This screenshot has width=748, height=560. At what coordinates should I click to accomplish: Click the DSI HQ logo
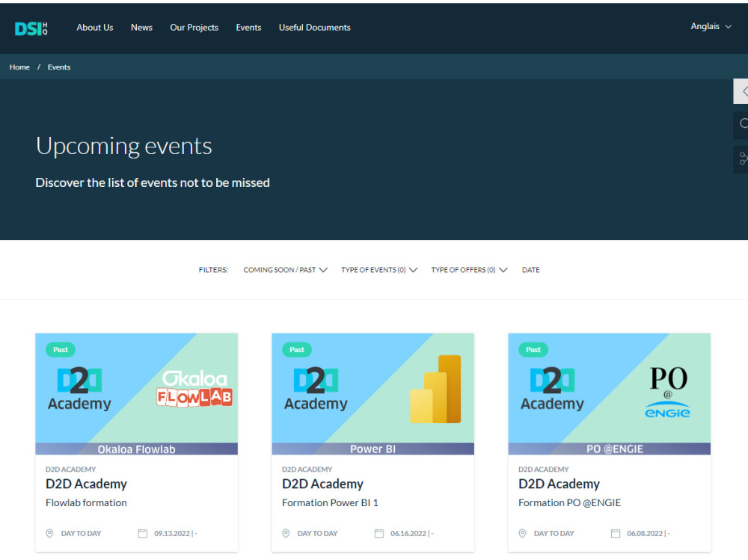31,28
